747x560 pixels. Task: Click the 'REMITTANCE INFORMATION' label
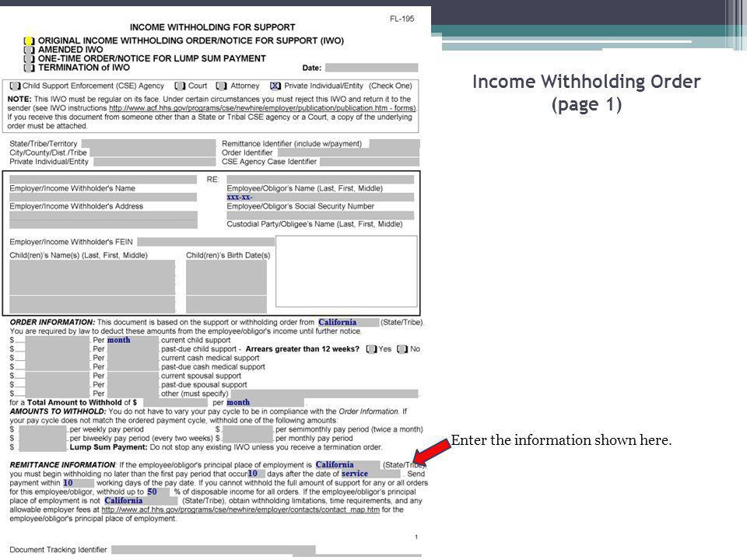pyautogui.click(x=62, y=465)
